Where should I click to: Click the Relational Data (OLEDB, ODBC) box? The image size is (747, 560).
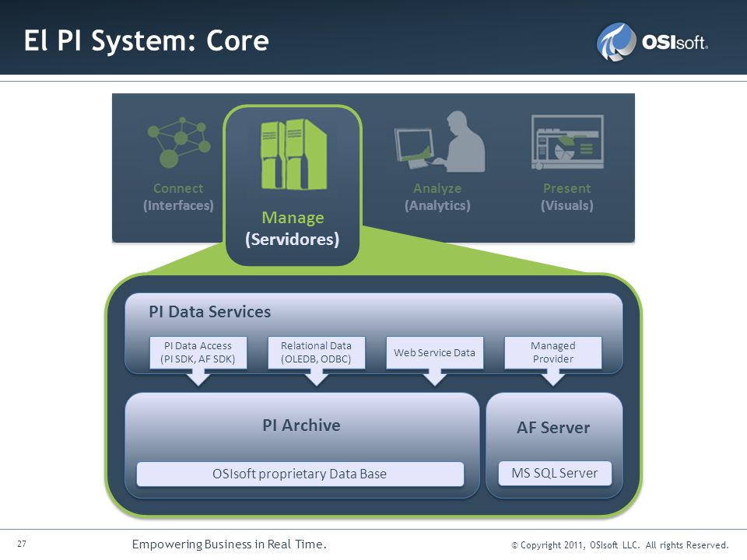317,352
